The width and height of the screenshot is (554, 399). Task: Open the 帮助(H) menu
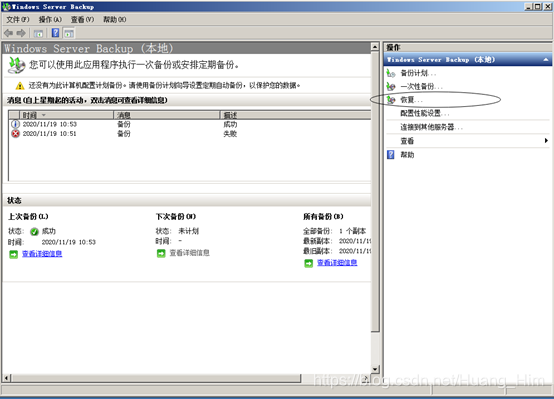click(x=114, y=19)
